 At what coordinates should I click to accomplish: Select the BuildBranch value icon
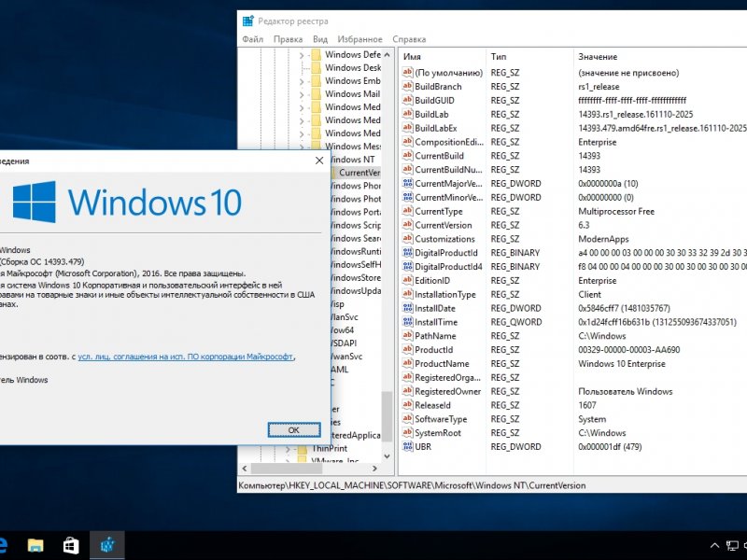407,86
